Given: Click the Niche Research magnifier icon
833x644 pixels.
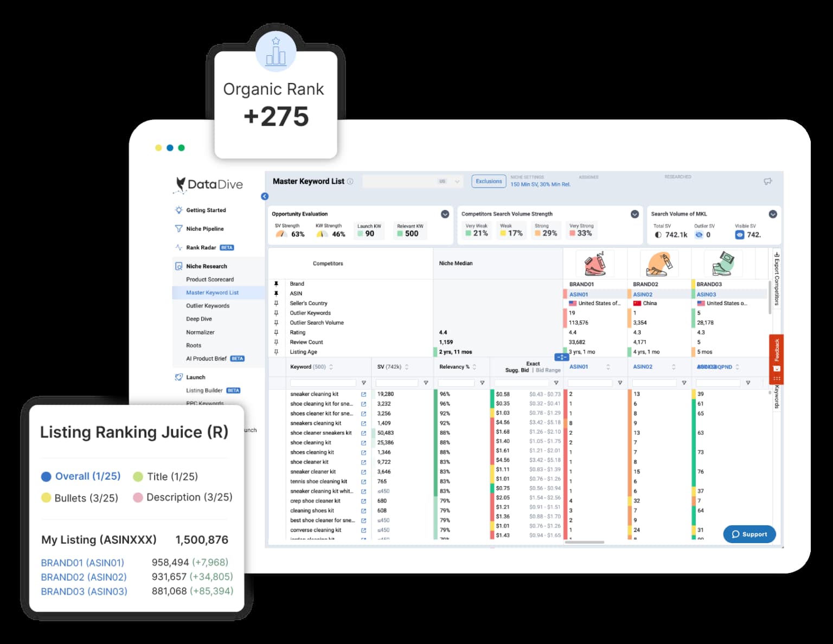Looking at the screenshot, I should (x=178, y=266).
